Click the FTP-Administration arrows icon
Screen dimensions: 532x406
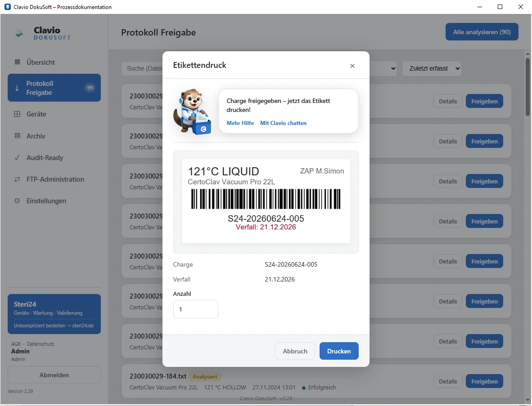[x=17, y=179]
